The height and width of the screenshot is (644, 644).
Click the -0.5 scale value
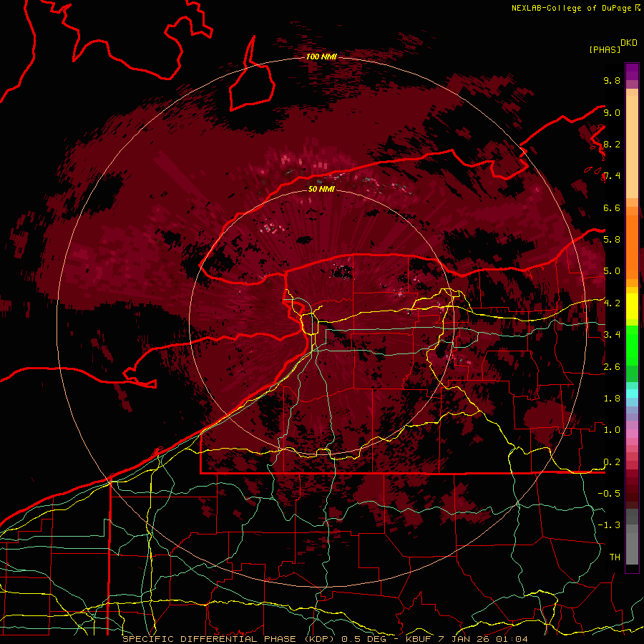[609, 494]
